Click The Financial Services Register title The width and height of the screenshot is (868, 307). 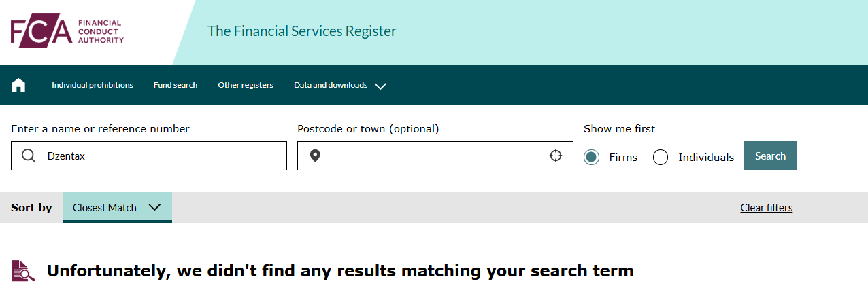[302, 31]
